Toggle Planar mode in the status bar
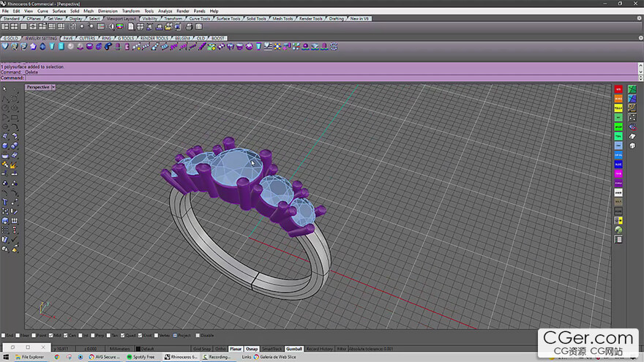The image size is (644, 362). (x=236, y=349)
